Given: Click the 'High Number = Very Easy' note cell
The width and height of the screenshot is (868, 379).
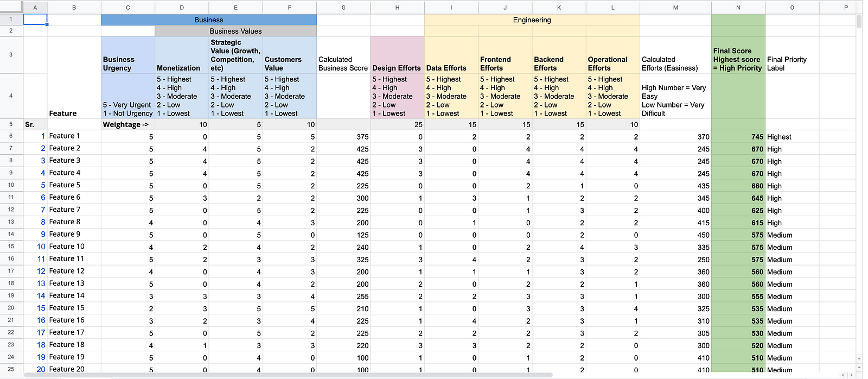Looking at the screenshot, I should (x=675, y=96).
